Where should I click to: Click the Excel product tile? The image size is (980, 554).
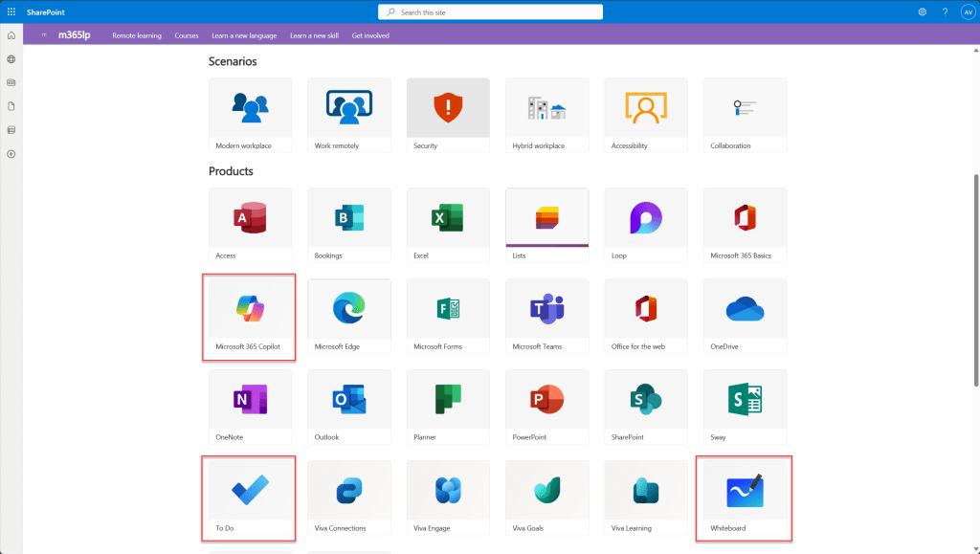point(448,225)
